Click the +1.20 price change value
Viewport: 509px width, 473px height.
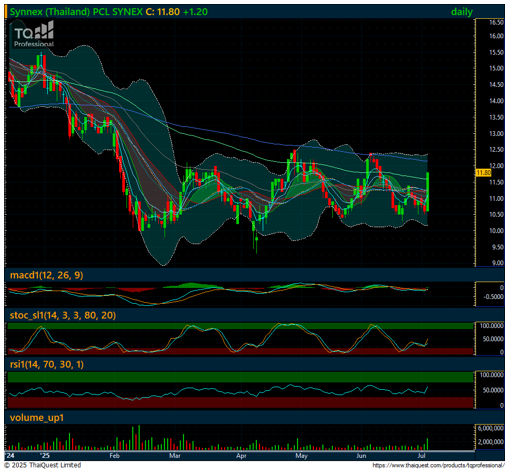pos(195,12)
